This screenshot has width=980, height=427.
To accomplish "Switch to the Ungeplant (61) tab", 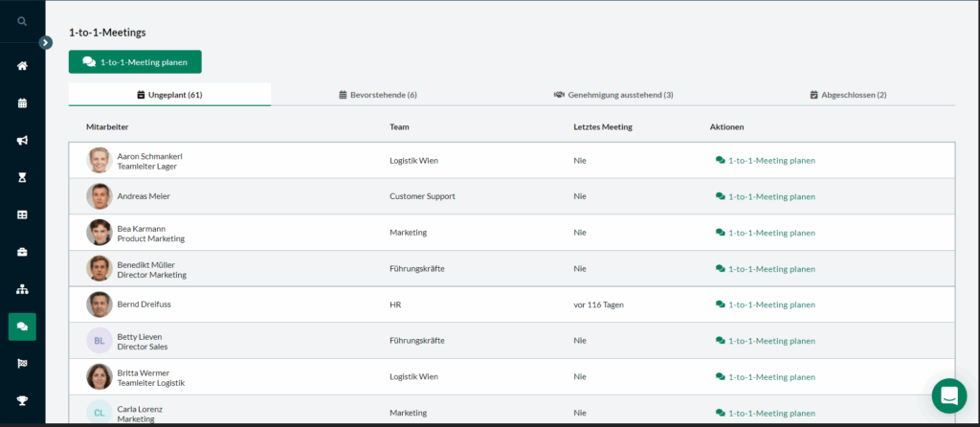I will pyautogui.click(x=169, y=95).
